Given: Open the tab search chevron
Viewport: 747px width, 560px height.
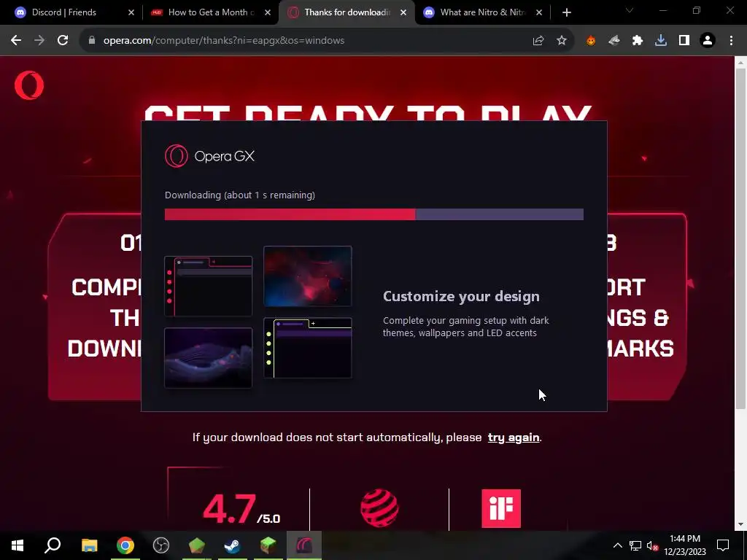Looking at the screenshot, I should pyautogui.click(x=630, y=10).
